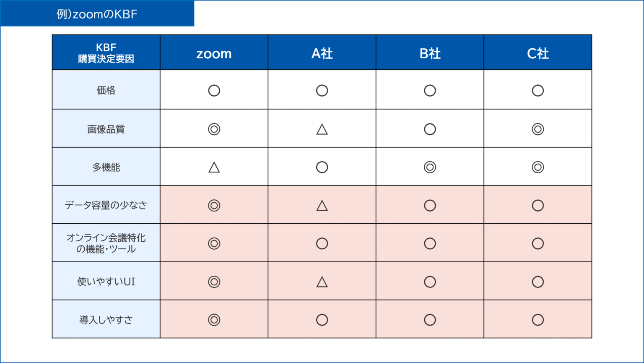The width and height of the screenshot is (644, 363).
Task: Click the circle in zoom's 価格 cell
Action: click(214, 91)
